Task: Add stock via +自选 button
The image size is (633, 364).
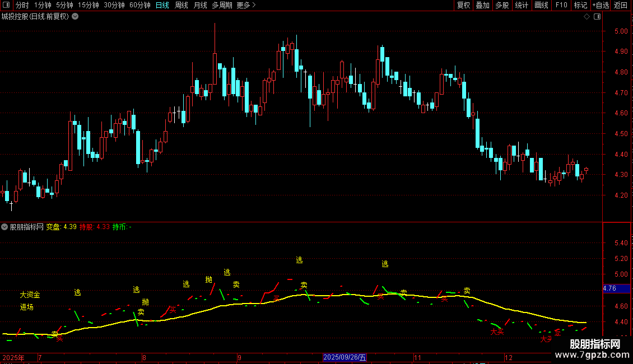Action: click(x=601, y=5)
